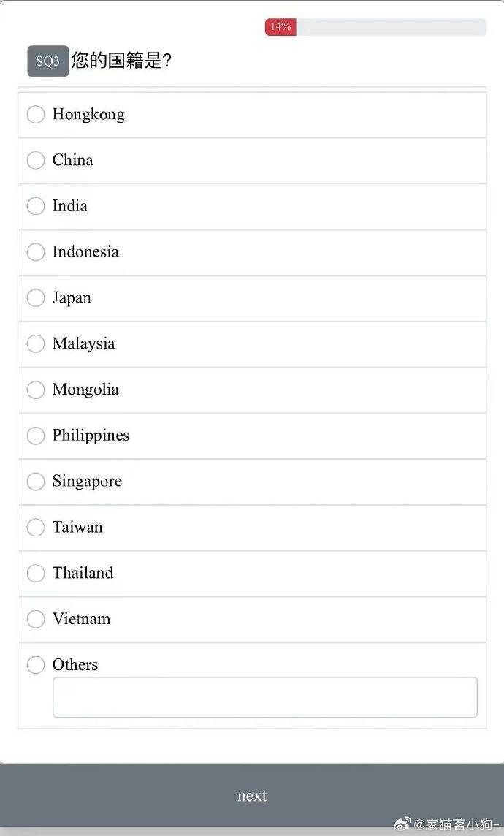Choose Taiwan from the list
Screen dimensions: 504x836
36,527
